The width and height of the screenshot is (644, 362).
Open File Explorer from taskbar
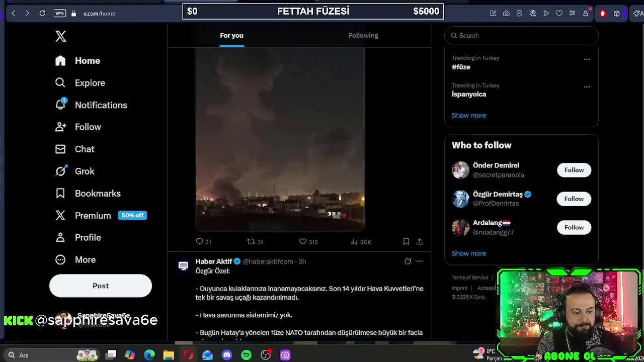click(x=169, y=355)
